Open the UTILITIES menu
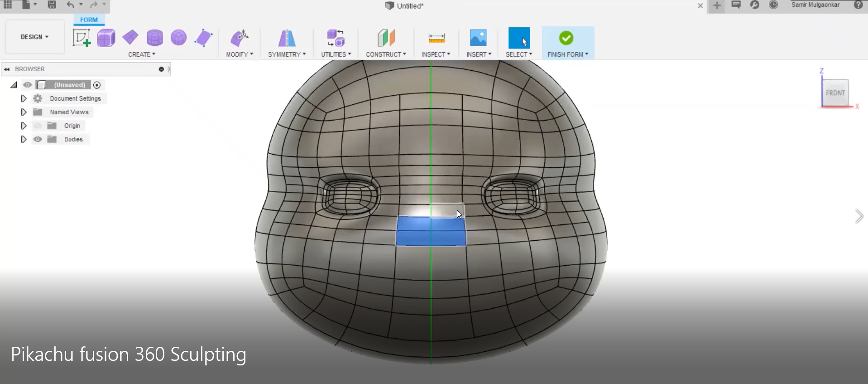The width and height of the screenshot is (868, 384). click(336, 54)
